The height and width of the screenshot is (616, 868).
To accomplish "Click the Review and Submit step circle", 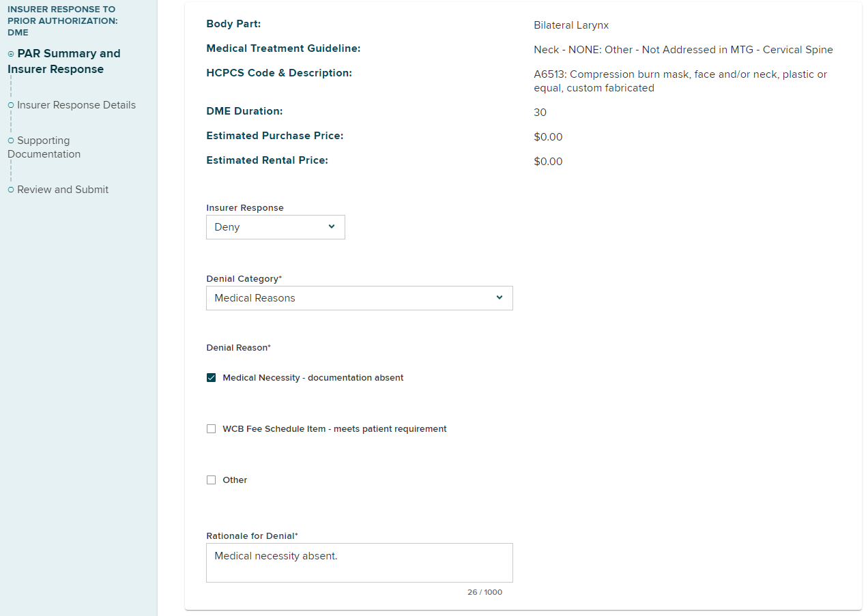I will [x=11, y=190].
